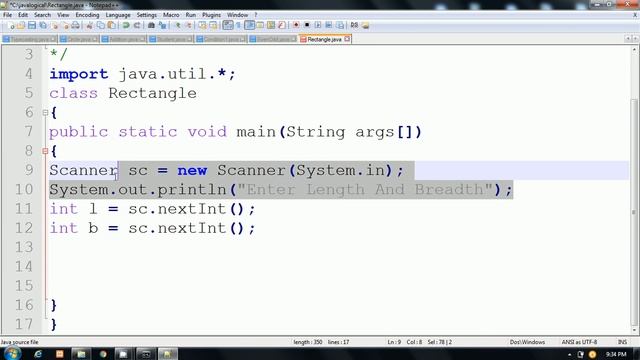Click the Print toolbar icon

point(76,25)
